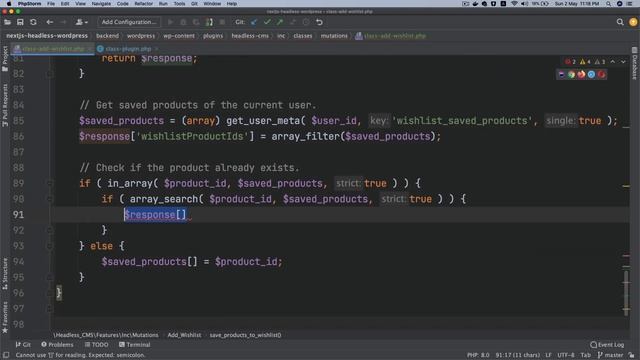Click the yellow warnings count indicator
The width and height of the screenshot is (640, 360).
pyautogui.click(x=585, y=62)
